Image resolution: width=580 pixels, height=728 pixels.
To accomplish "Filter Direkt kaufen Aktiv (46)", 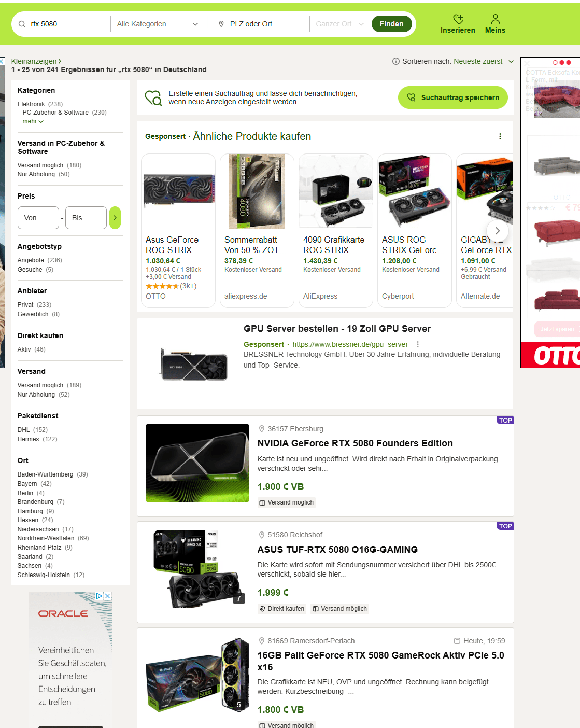I will point(24,349).
